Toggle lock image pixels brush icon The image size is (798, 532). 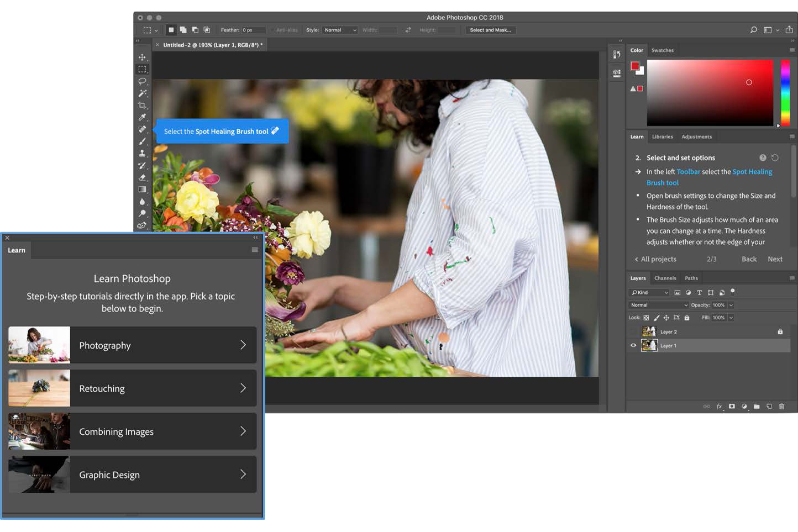point(657,318)
